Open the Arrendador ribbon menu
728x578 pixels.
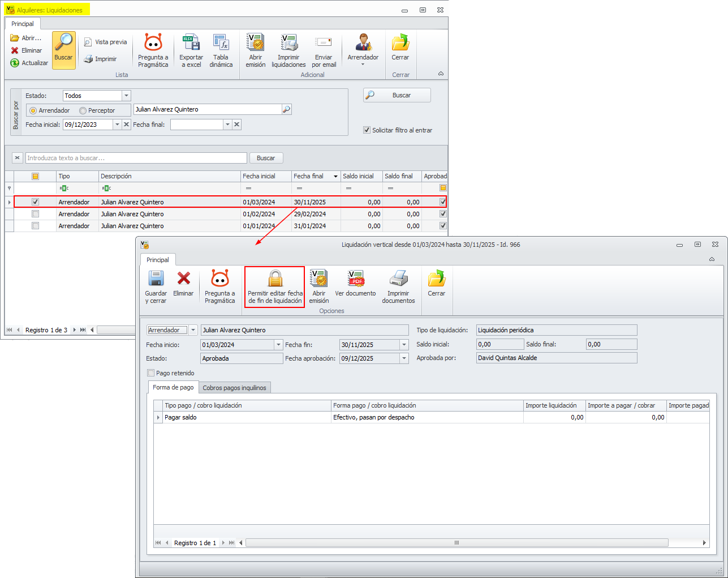click(x=363, y=50)
